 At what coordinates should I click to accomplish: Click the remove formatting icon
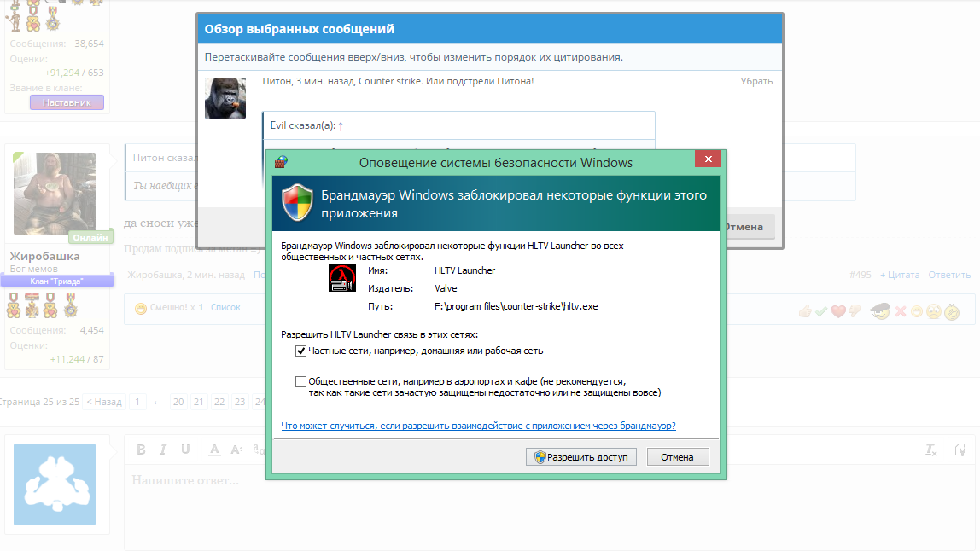[x=931, y=449]
